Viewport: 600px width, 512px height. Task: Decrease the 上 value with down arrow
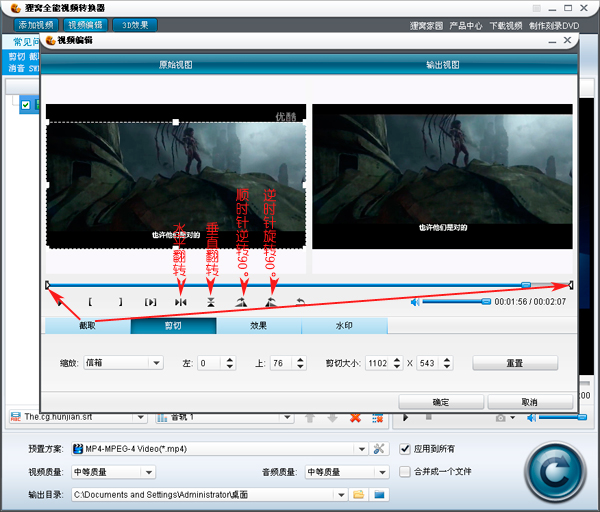click(300, 367)
